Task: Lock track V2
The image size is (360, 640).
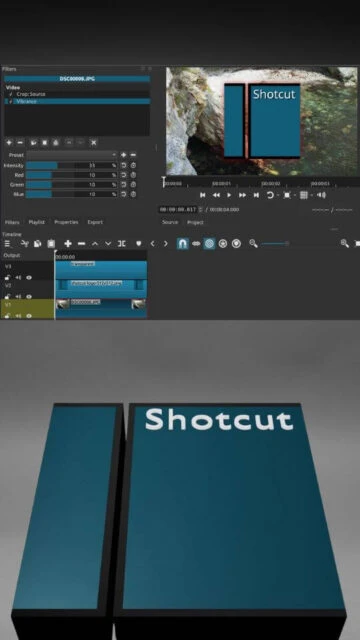Action: tap(7, 296)
